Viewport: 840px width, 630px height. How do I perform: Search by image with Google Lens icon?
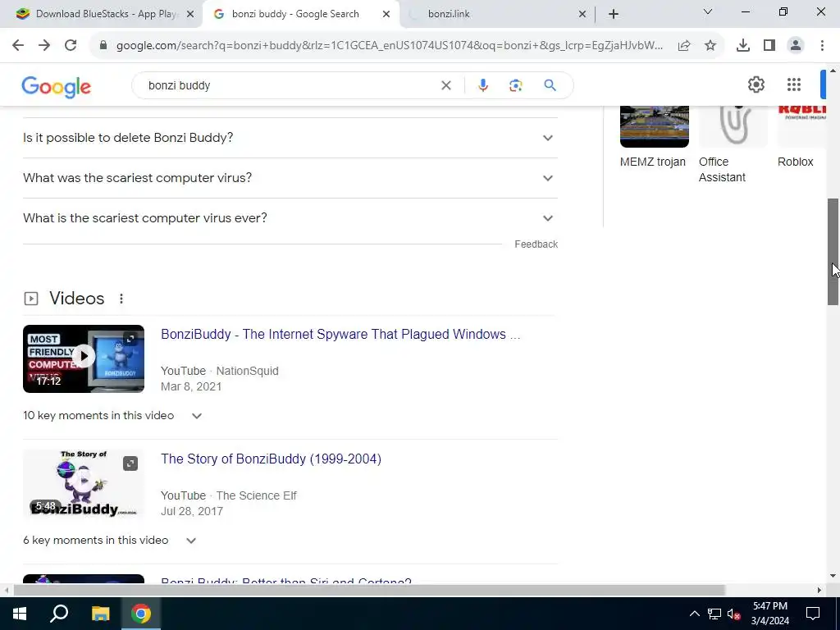516,85
